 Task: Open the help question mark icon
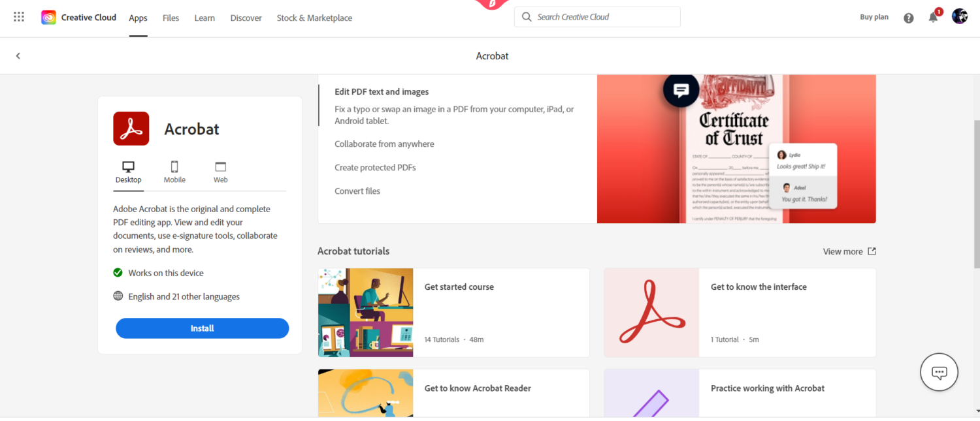pyautogui.click(x=909, y=18)
